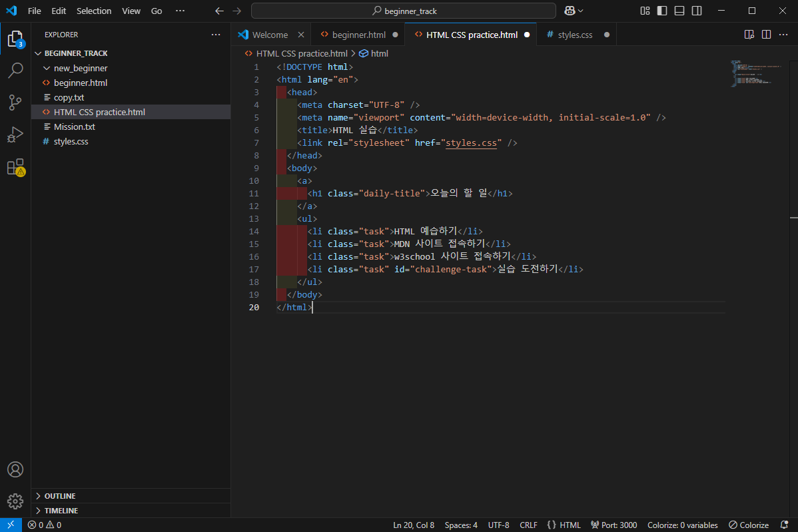Expand the TIMELINE section
This screenshot has width=798, height=532.
pos(61,511)
